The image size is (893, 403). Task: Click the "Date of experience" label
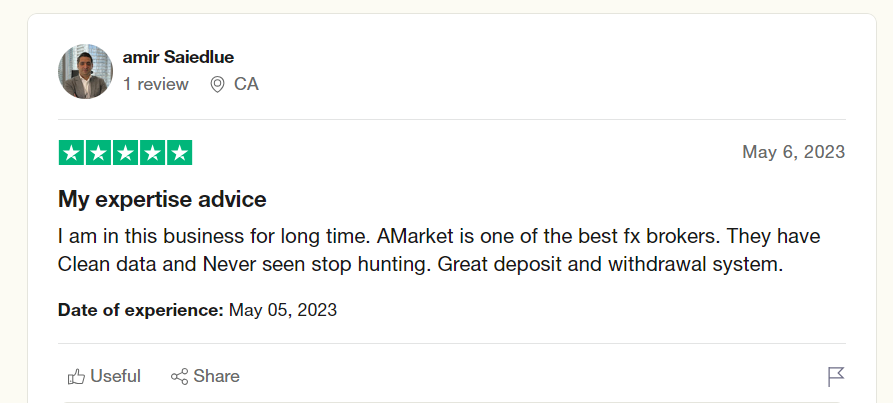click(141, 310)
